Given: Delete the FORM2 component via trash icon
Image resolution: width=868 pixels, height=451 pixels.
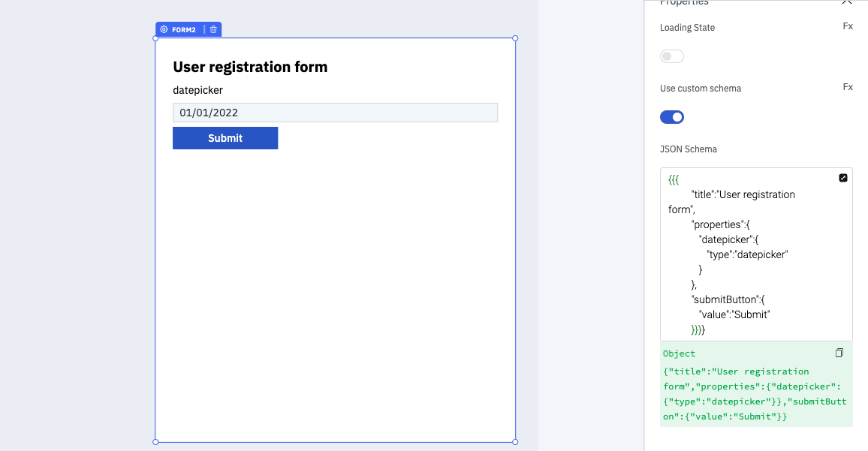Looking at the screenshot, I should coord(213,29).
